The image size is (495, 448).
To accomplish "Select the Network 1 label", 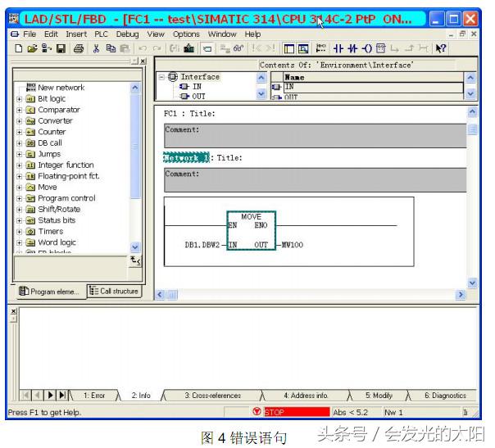I will [186, 157].
